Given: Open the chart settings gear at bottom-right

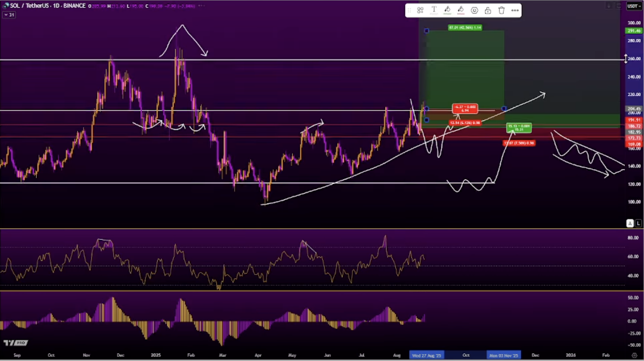Looking at the screenshot, I should (634, 355).
